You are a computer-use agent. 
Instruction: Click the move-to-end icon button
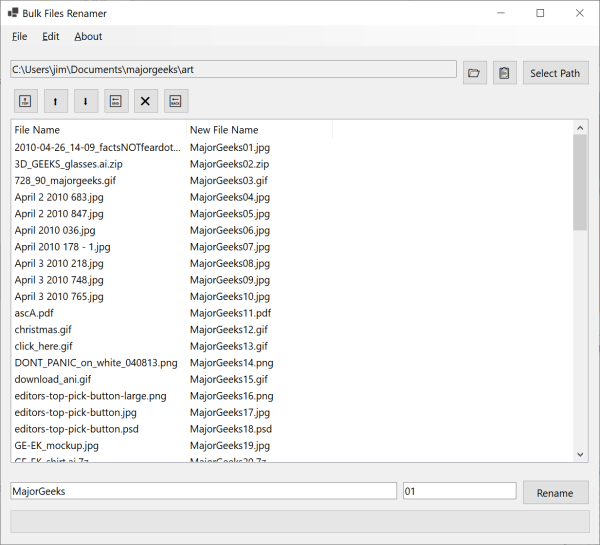coord(116,101)
